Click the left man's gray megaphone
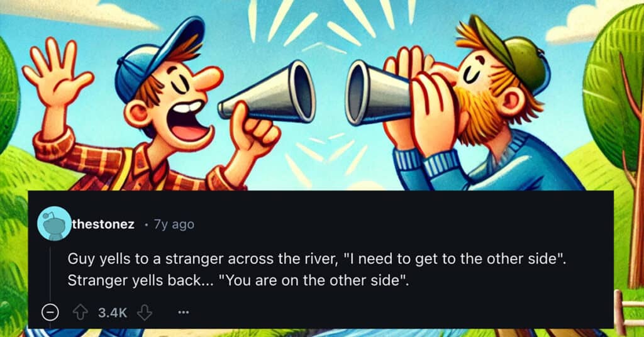This screenshot has height=337, width=644. (x=267, y=92)
